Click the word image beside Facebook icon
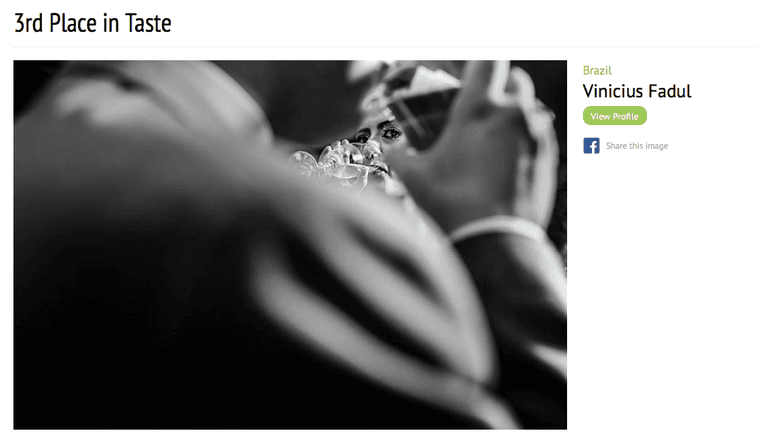Image resolution: width=768 pixels, height=444 pixels. tap(657, 146)
